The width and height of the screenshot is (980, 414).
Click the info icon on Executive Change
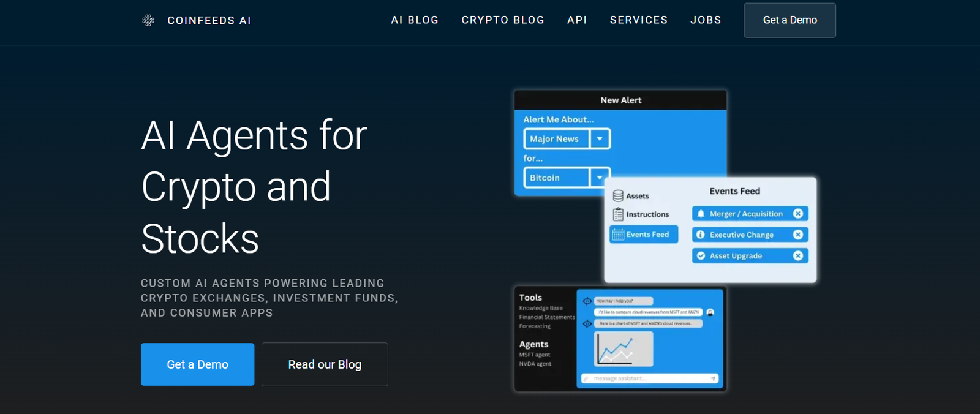pyautogui.click(x=701, y=235)
